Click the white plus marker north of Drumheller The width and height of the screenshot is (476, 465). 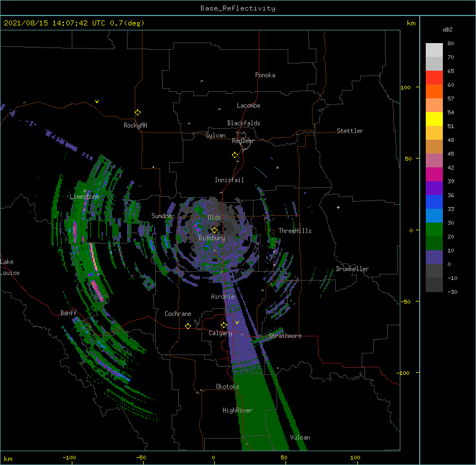(338, 207)
